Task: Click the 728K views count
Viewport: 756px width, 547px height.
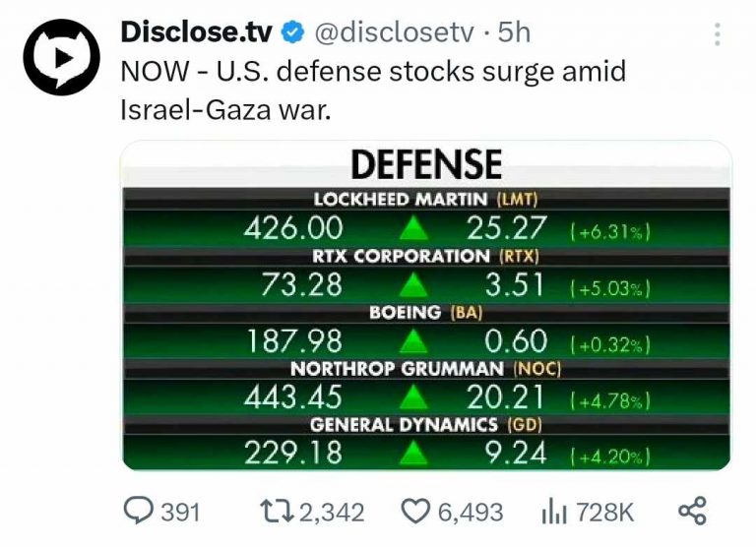Action: [604, 513]
